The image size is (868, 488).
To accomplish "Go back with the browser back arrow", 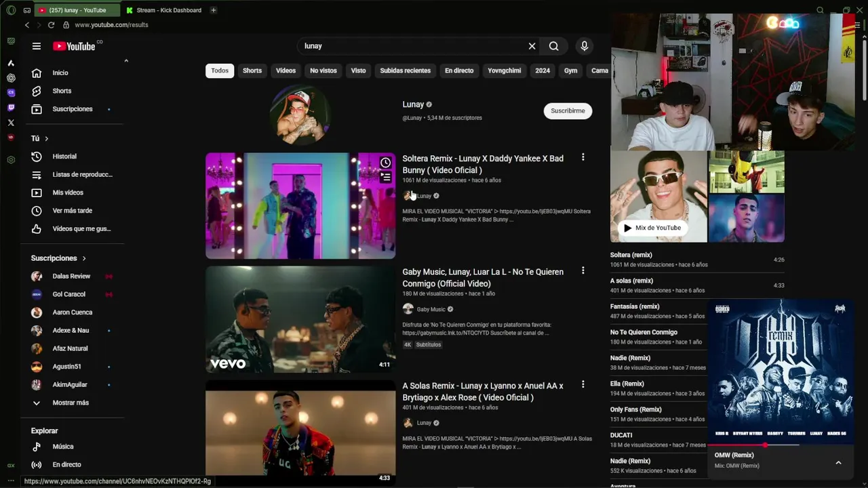I will tap(27, 25).
